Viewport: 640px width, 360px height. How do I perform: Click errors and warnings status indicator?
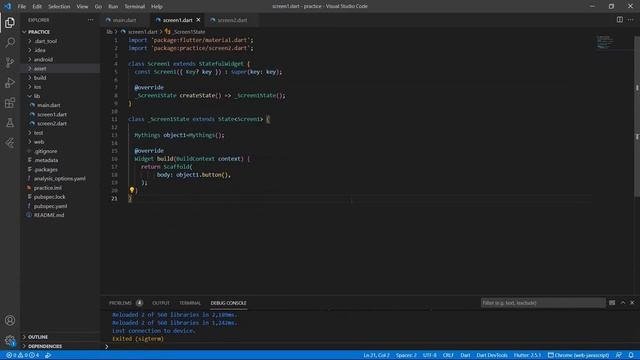(x=22, y=355)
